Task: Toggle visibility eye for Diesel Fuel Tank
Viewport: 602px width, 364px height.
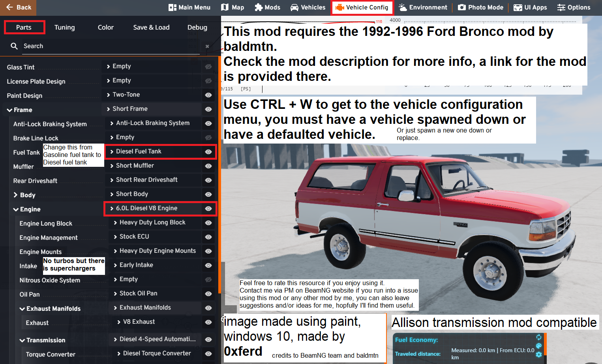Action: tap(208, 152)
